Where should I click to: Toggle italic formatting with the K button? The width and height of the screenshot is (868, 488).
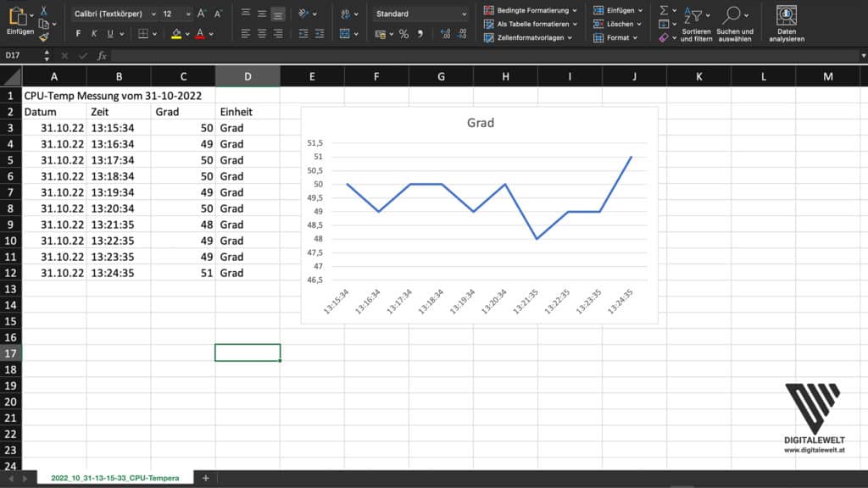[x=94, y=34]
